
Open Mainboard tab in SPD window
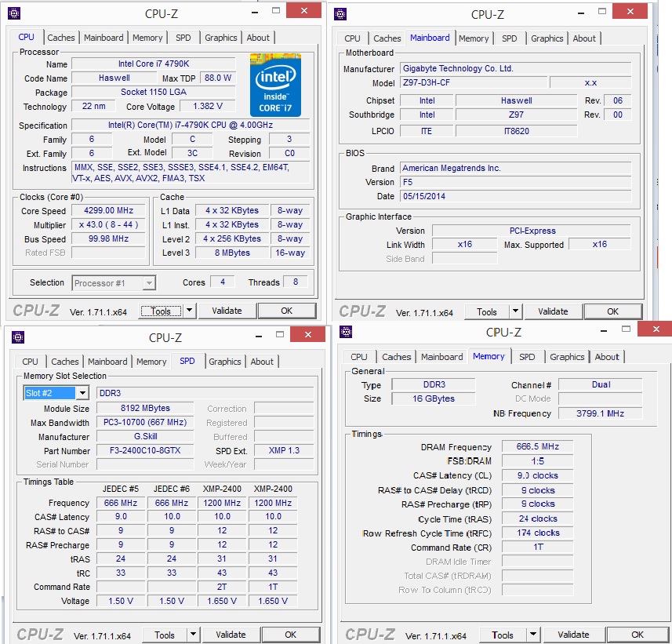coord(107,362)
